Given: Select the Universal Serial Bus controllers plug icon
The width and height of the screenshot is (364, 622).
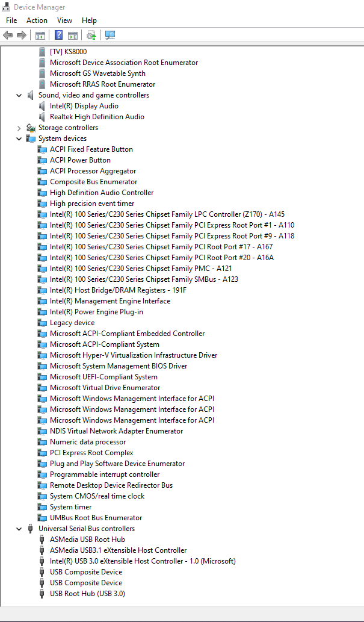Looking at the screenshot, I should pyautogui.click(x=30, y=529).
